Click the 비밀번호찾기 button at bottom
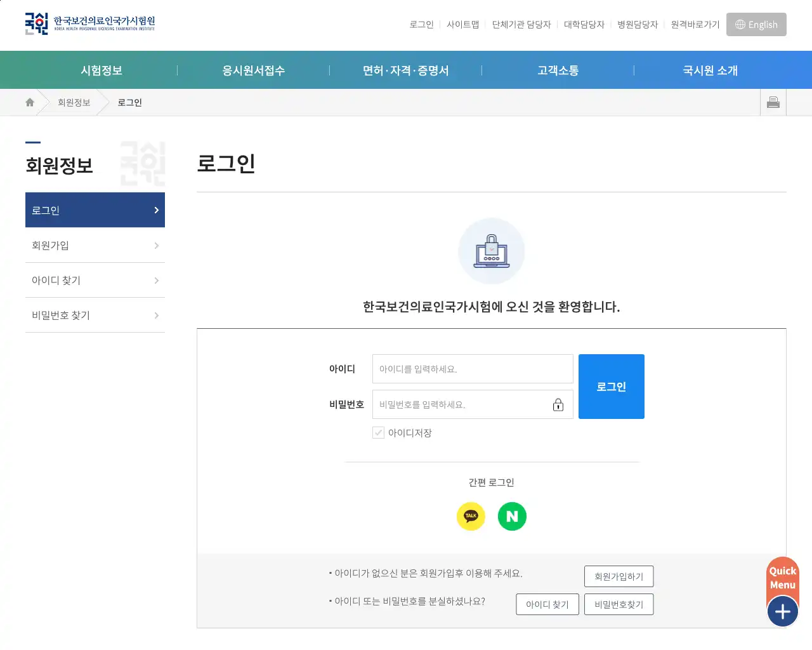Viewport: 812px width, 650px height. (619, 604)
